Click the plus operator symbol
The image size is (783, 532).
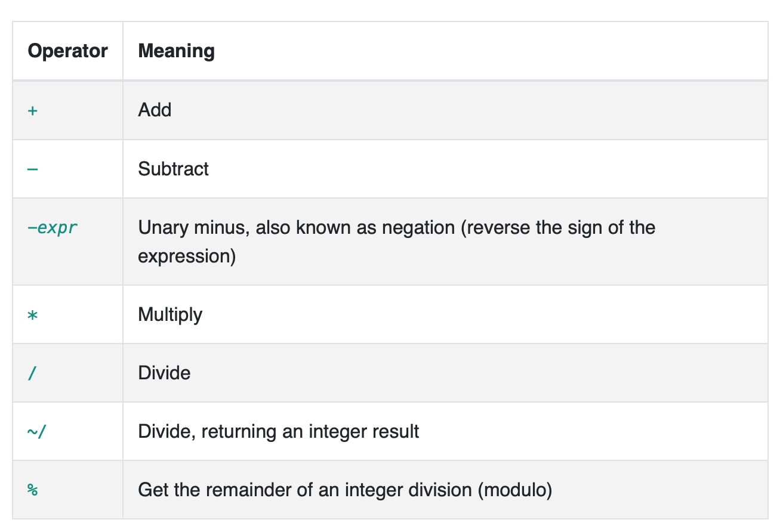coord(33,110)
